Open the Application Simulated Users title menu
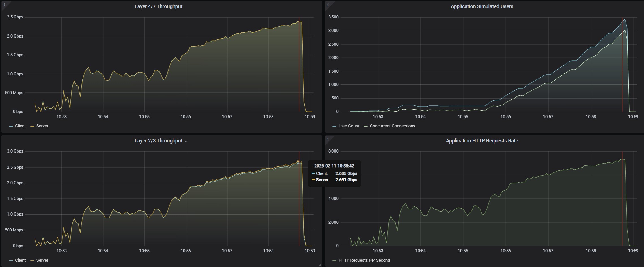The image size is (644, 267). click(x=482, y=6)
